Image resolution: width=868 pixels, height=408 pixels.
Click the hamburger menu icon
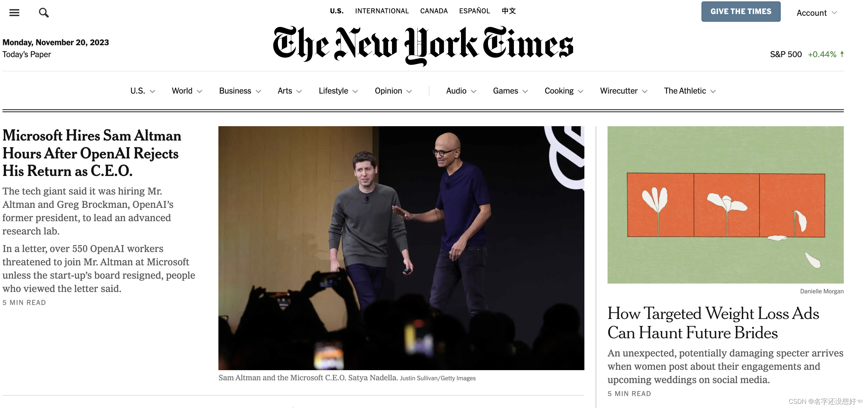pos(14,12)
